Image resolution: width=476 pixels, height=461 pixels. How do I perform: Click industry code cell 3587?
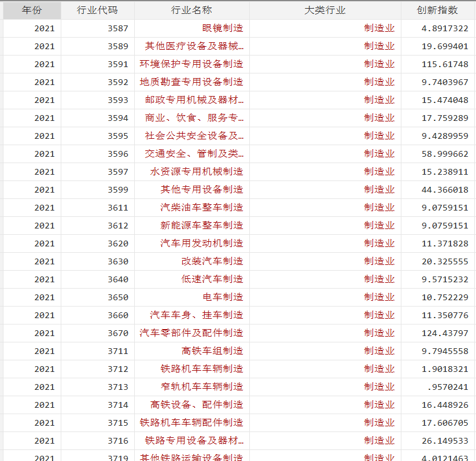(97, 28)
